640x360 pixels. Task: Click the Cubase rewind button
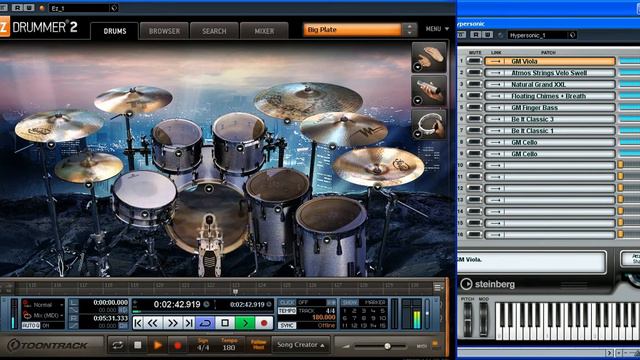tap(153, 323)
